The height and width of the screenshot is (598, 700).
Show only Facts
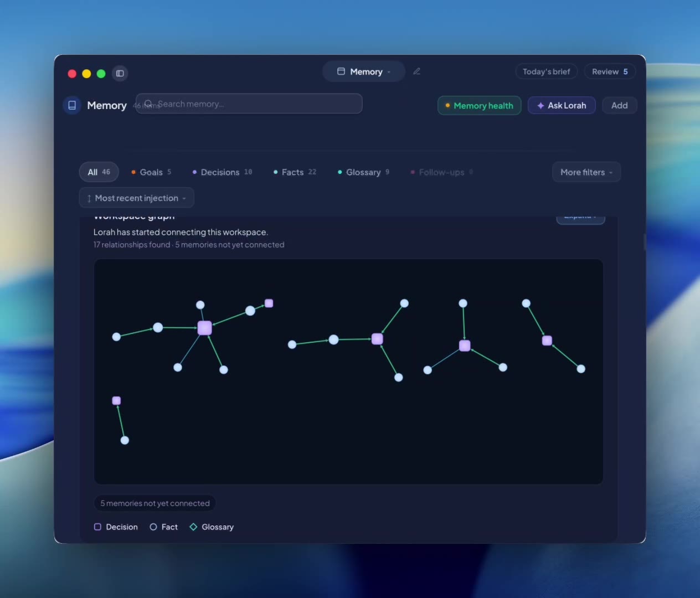295,172
